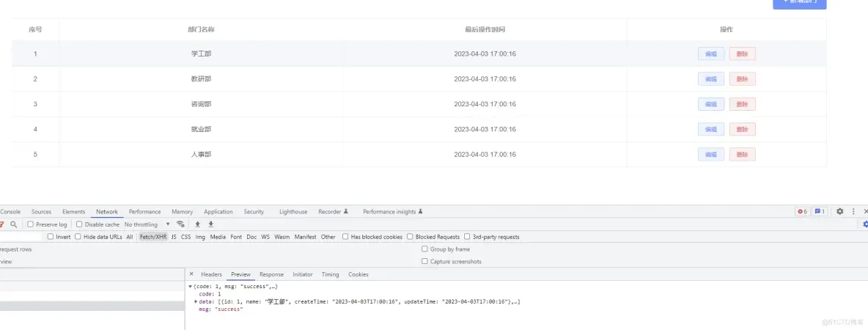Open the Headers tab of the request
Screen dimensions: 868x330
point(211,274)
